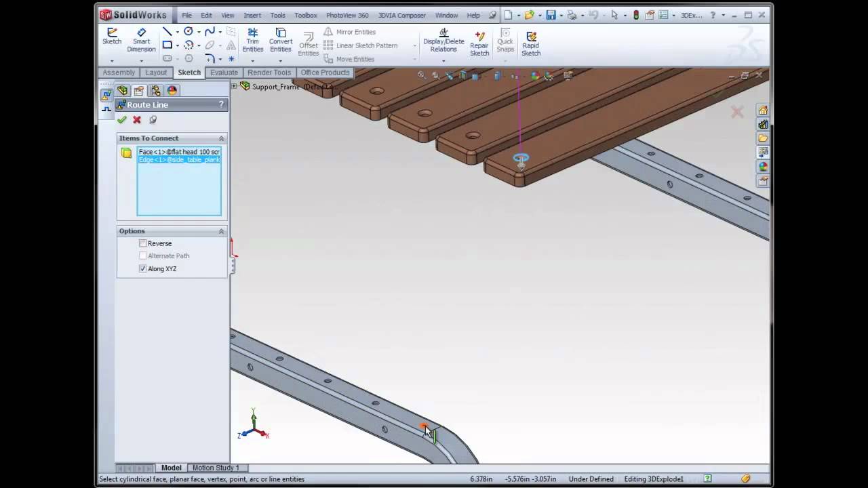The height and width of the screenshot is (488, 868).
Task: Expand the Support_Frame flyout tree
Action: pos(235,86)
